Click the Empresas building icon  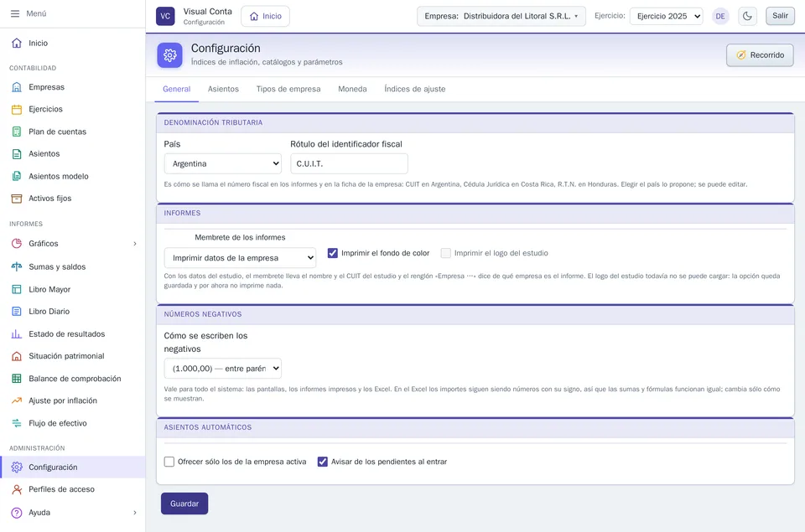[x=17, y=87]
